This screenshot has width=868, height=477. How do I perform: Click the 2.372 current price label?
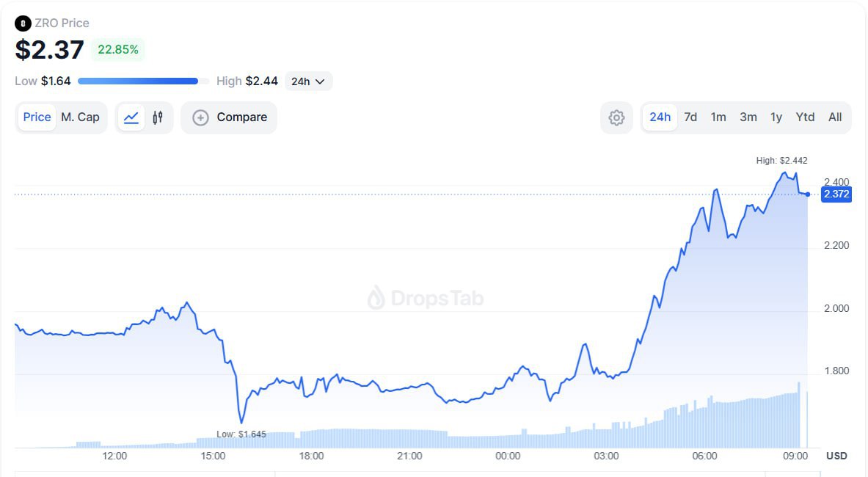tap(836, 194)
